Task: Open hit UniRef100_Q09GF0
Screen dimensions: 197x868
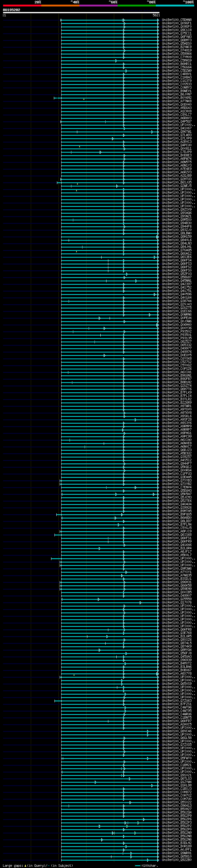Action: [177, 26]
